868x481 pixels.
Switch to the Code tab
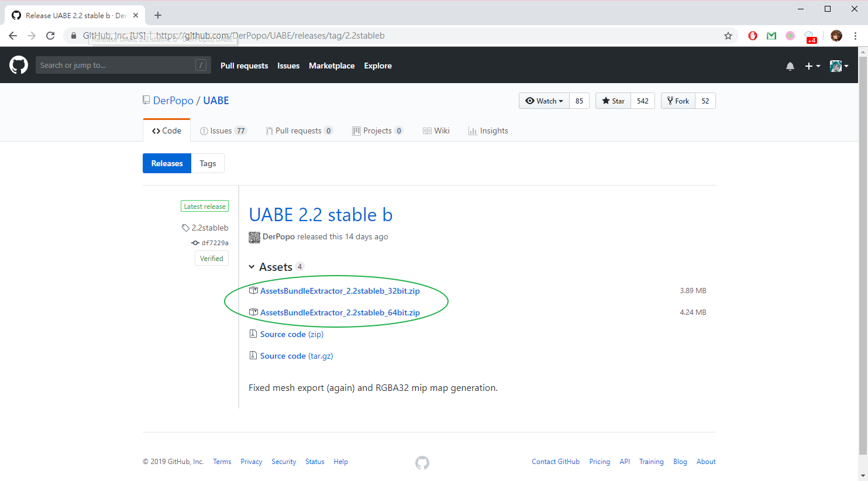click(x=167, y=130)
